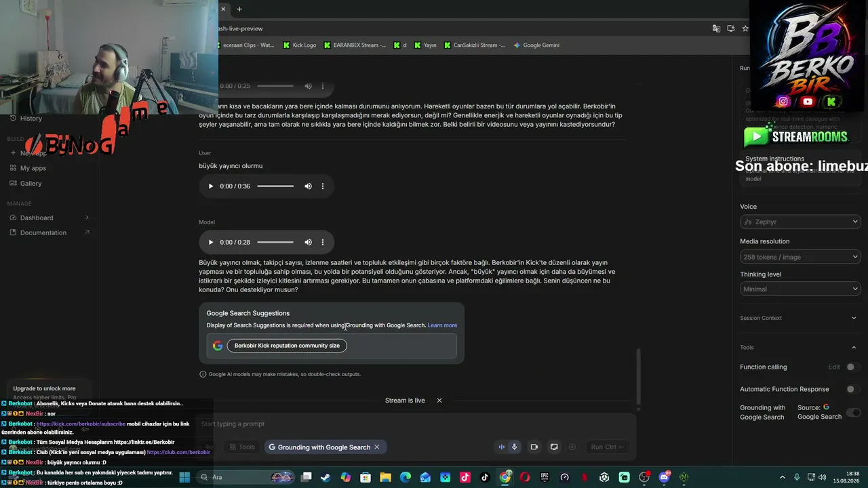Open the 'ecesaari Clips' bookmark
Image resolution: width=868 pixels, height=488 pixels.
[246, 45]
